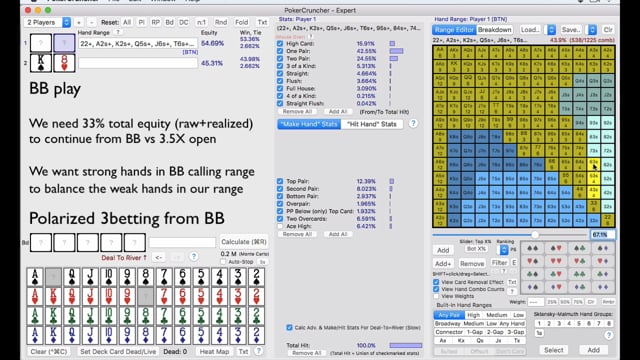This screenshot has width=640, height=360.
Task: Select spade-heart suit combination
Action: (556, 248)
